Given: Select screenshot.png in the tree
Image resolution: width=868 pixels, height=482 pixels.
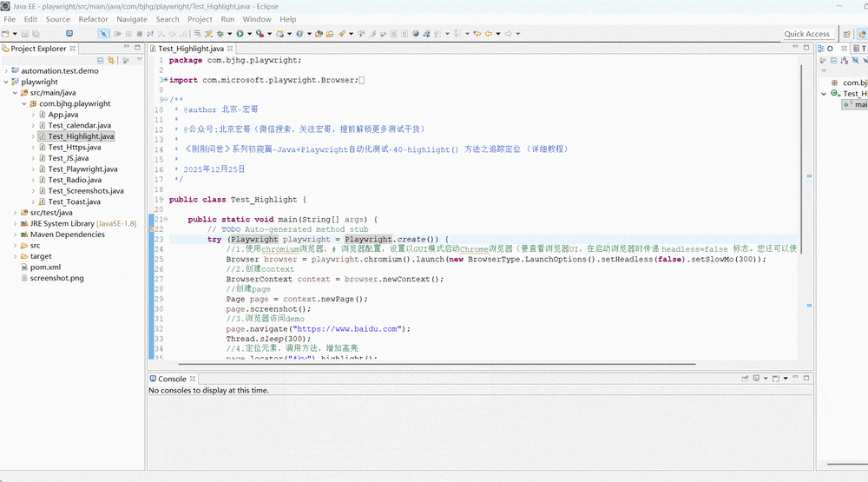Looking at the screenshot, I should 56,278.
